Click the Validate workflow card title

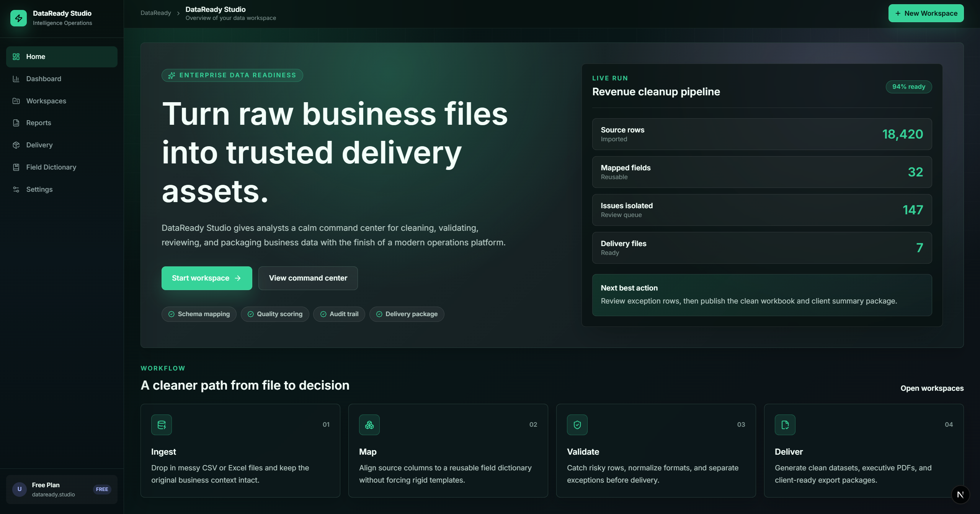point(583,452)
